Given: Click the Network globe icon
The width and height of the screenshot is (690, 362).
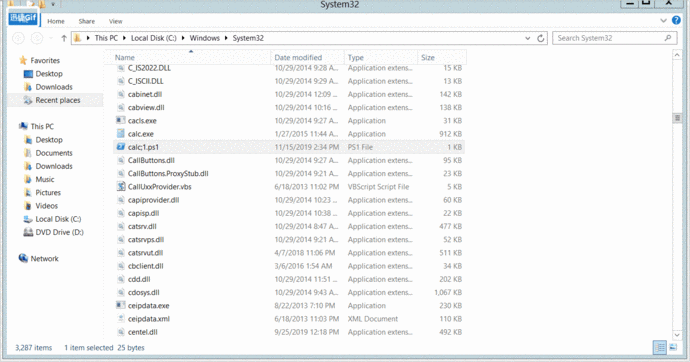Looking at the screenshot, I should click(x=23, y=258).
